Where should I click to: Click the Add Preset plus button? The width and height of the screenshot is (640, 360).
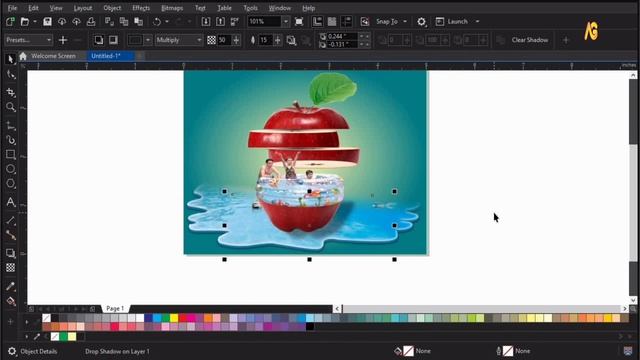(x=63, y=40)
